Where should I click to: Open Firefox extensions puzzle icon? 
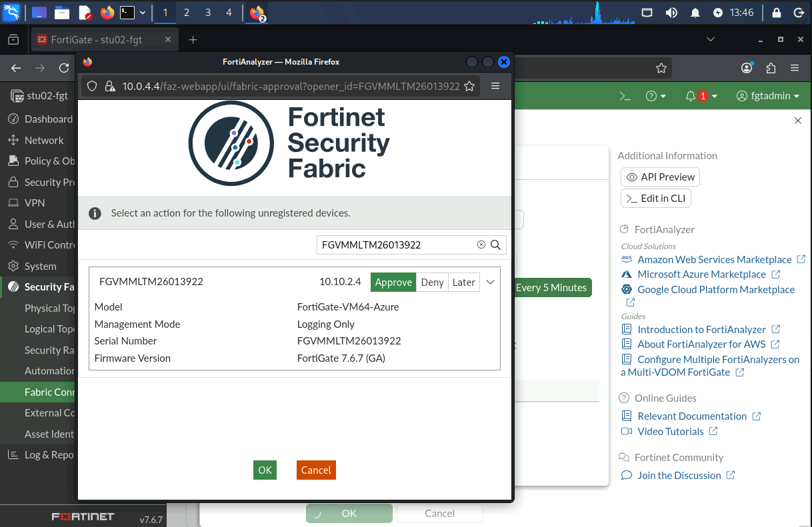click(771, 68)
